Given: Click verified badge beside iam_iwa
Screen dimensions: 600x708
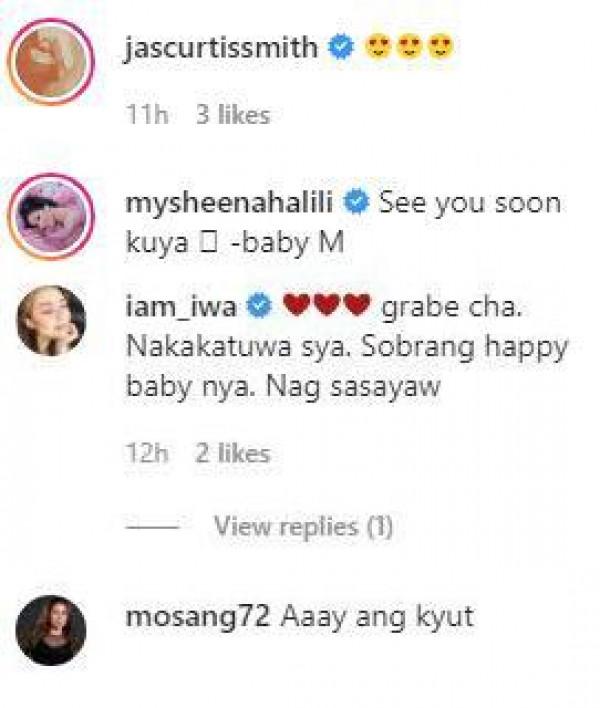Looking at the screenshot, I should pos(259,306).
